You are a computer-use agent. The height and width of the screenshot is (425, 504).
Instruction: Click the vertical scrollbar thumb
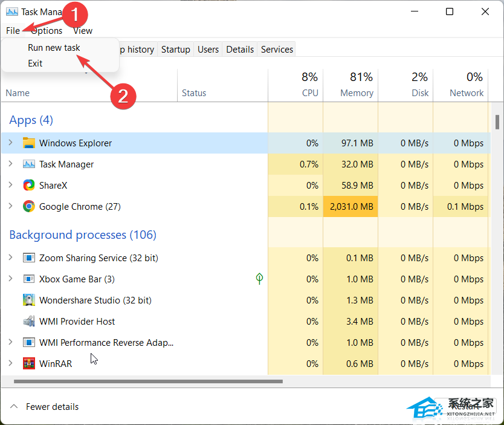pyautogui.click(x=497, y=122)
